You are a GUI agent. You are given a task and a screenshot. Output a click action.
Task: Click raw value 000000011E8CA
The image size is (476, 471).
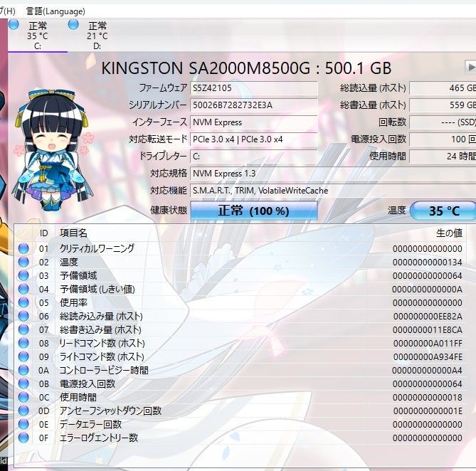[428, 330]
